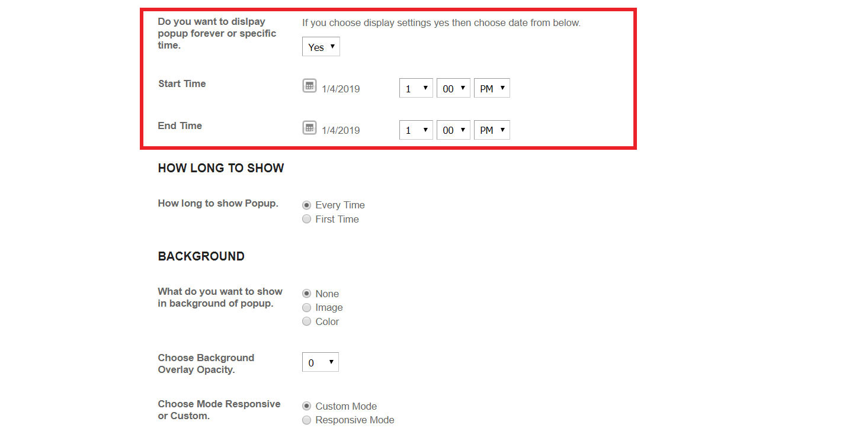Screen dimensions: 868x444
Task: Click the HOW LONG TO SHOW section heading
Action: (220, 168)
